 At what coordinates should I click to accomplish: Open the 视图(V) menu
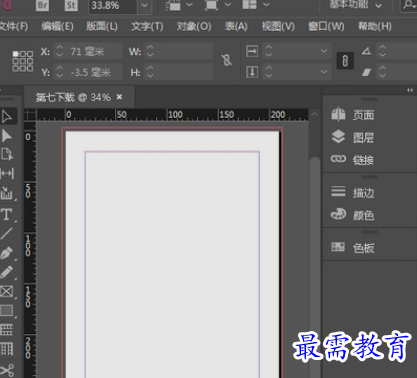tap(278, 26)
